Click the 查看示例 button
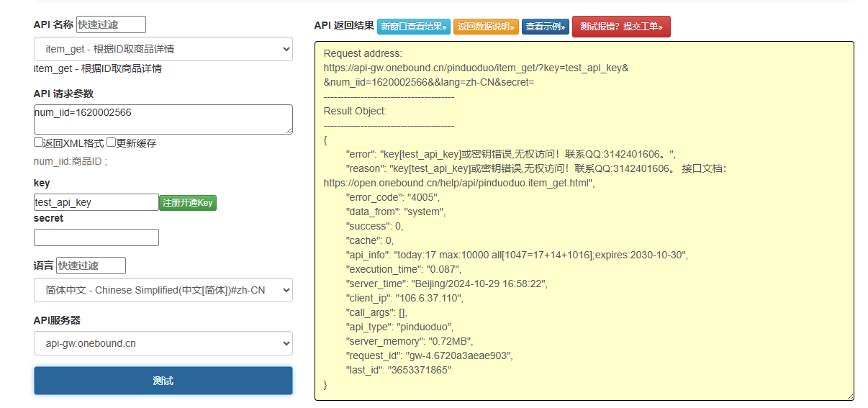The image size is (868, 408). (x=546, y=27)
